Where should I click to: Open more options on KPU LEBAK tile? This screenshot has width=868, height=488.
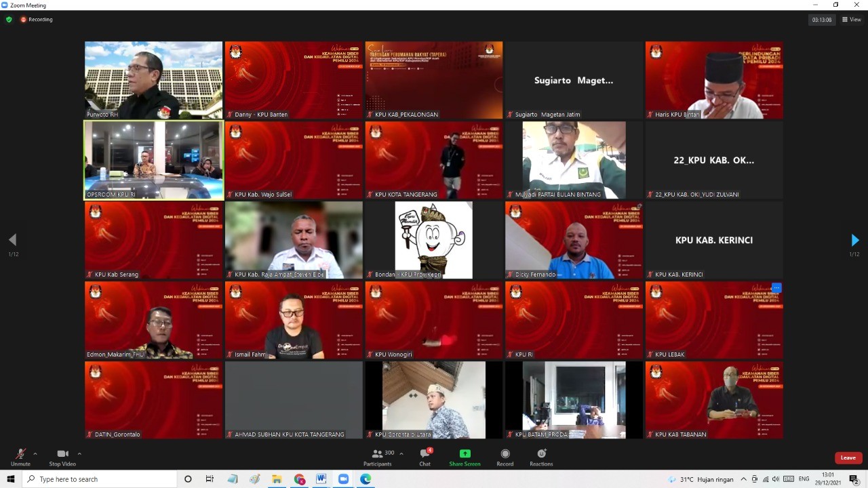pos(776,288)
